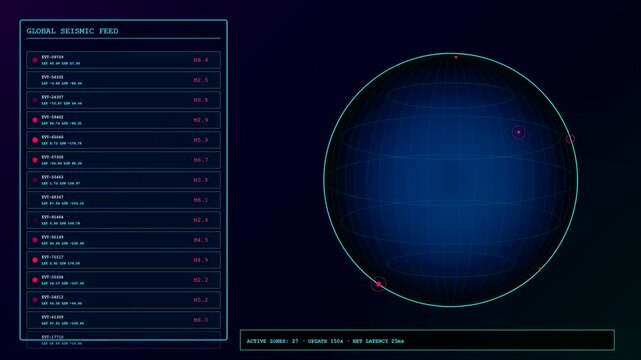The height and width of the screenshot is (360, 641).
Task: Click the M5.9 magnitude value
Action: [201, 140]
